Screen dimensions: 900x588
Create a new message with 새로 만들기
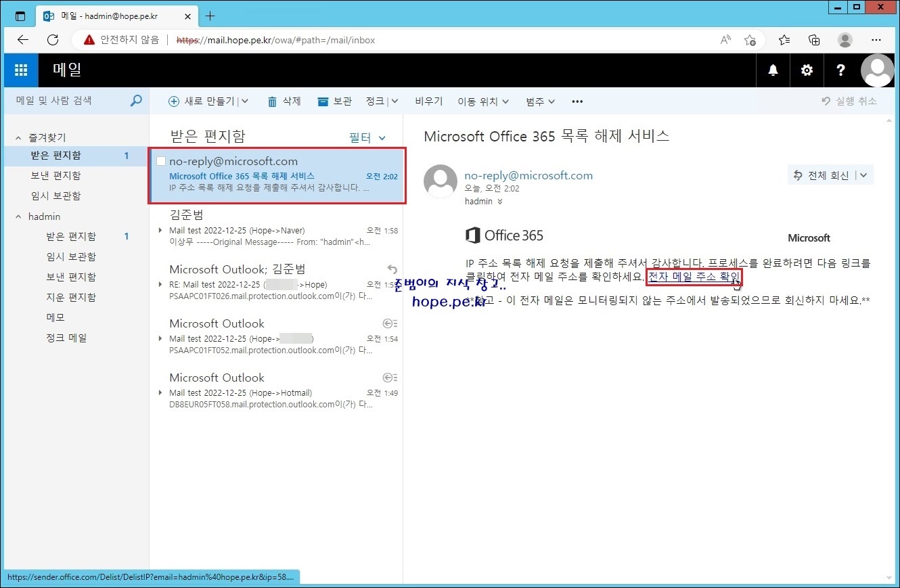202,101
